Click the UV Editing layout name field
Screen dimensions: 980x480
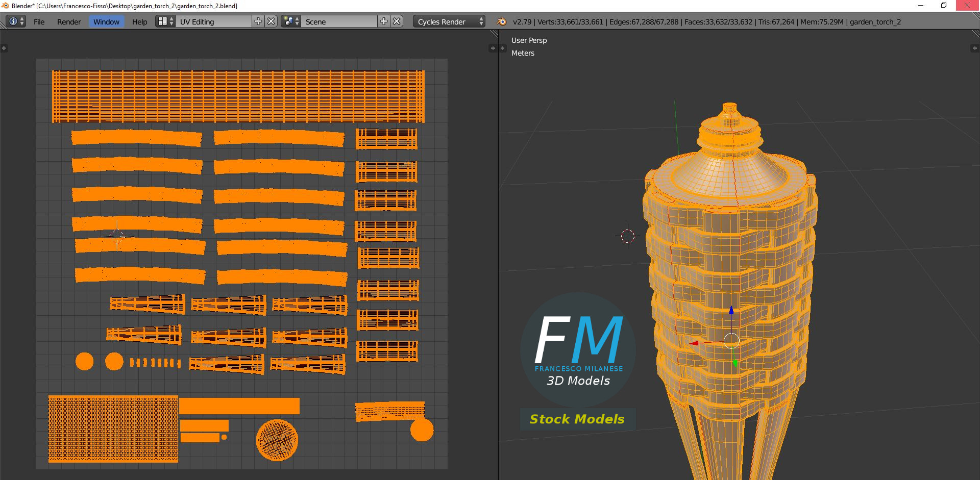tap(213, 21)
